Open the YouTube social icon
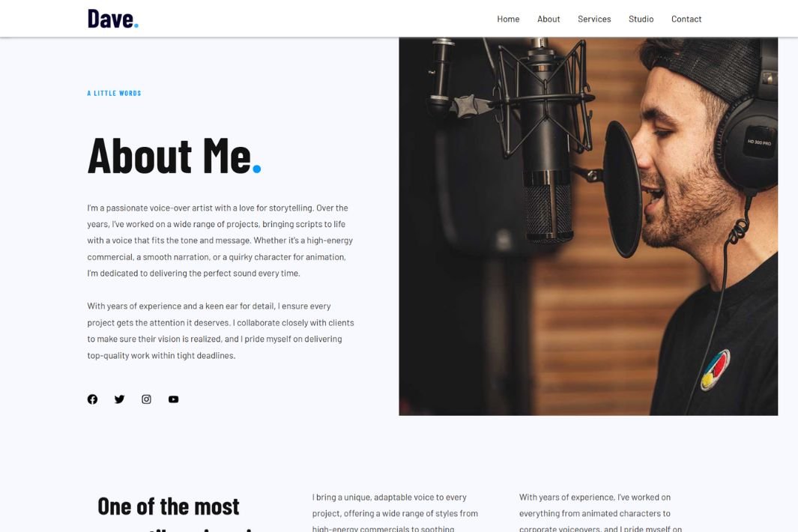The height and width of the screenshot is (532, 798). coord(174,399)
